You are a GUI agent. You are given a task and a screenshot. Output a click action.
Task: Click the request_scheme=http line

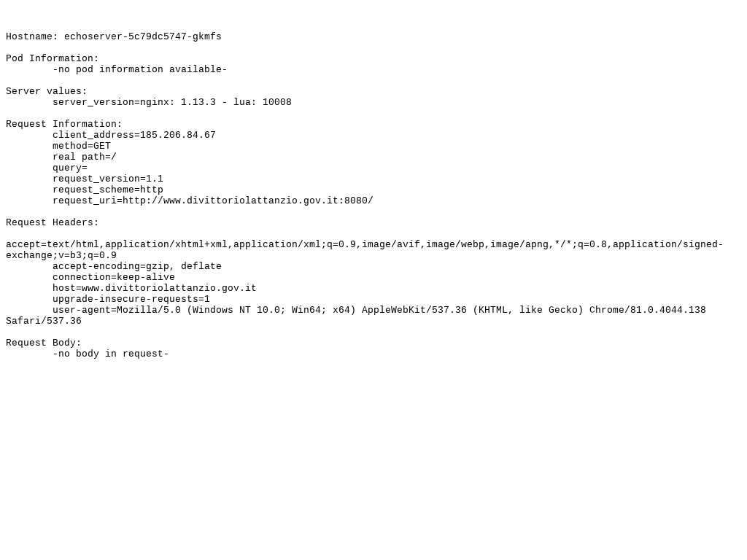(108, 190)
